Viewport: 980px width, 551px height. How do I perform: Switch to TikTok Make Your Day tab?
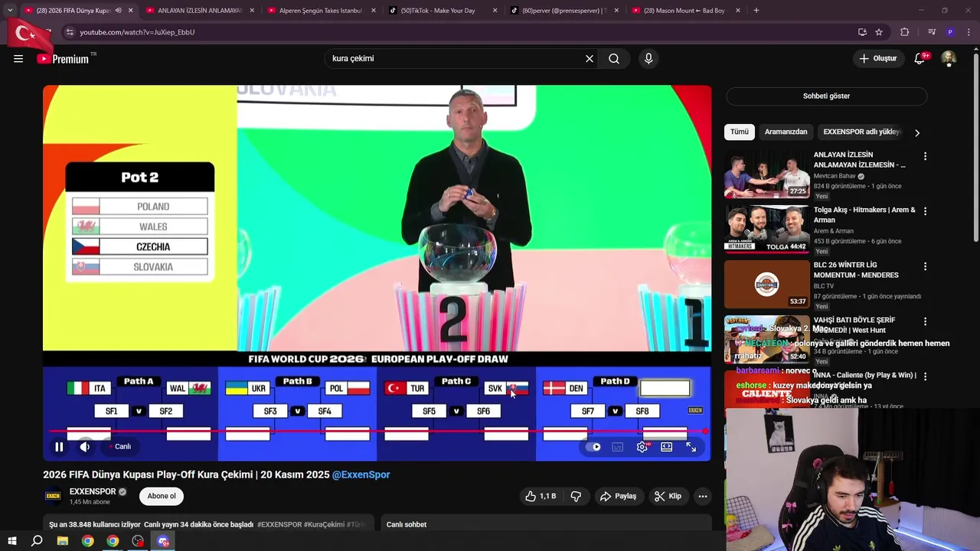(x=442, y=11)
